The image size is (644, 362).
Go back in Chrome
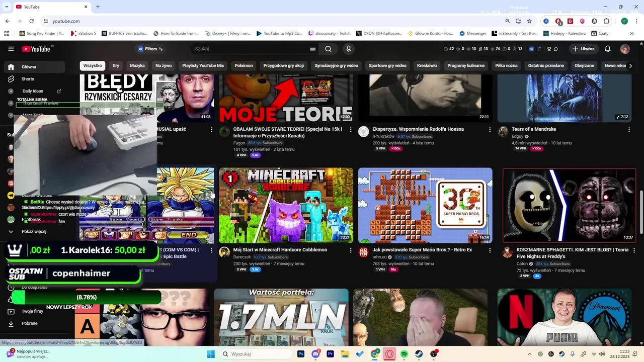(x=7, y=21)
